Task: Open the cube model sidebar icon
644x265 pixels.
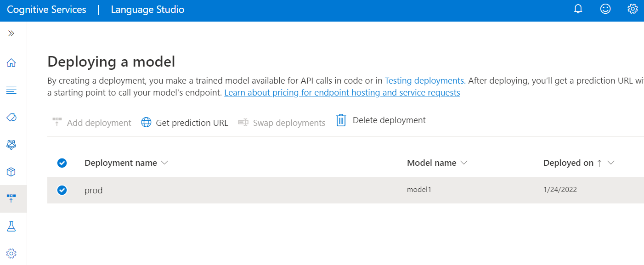Action: tap(11, 172)
